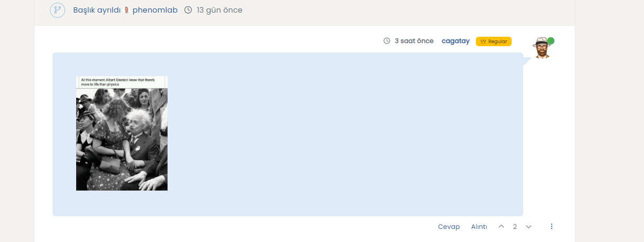The width and height of the screenshot is (644, 242).
Task: Click the topic fork branch icon
Action: pyautogui.click(x=57, y=10)
